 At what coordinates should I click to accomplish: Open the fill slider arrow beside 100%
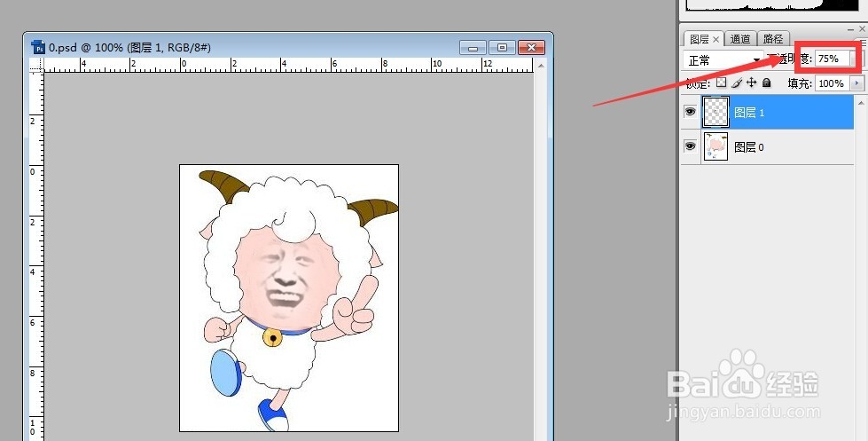pos(857,83)
